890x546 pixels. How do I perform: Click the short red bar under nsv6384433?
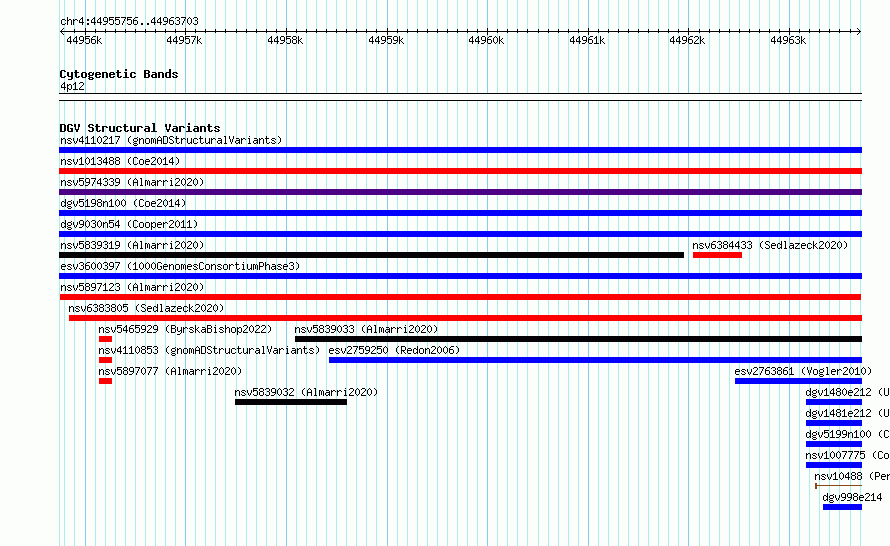click(x=717, y=255)
